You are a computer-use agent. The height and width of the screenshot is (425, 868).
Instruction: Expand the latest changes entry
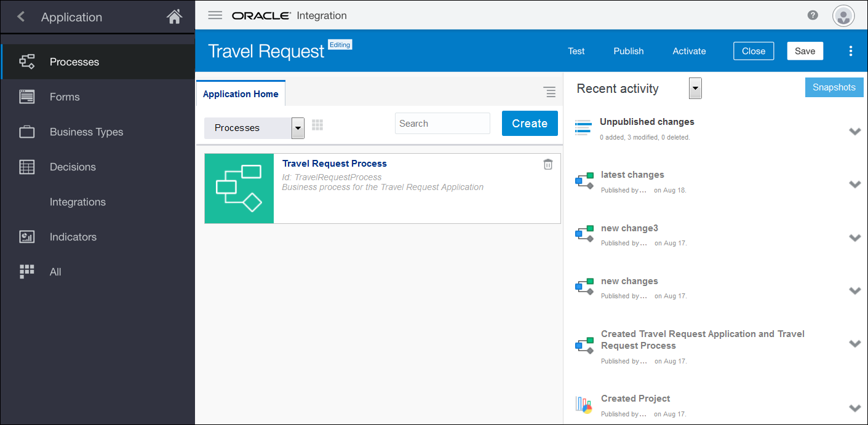(x=854, y=184)
